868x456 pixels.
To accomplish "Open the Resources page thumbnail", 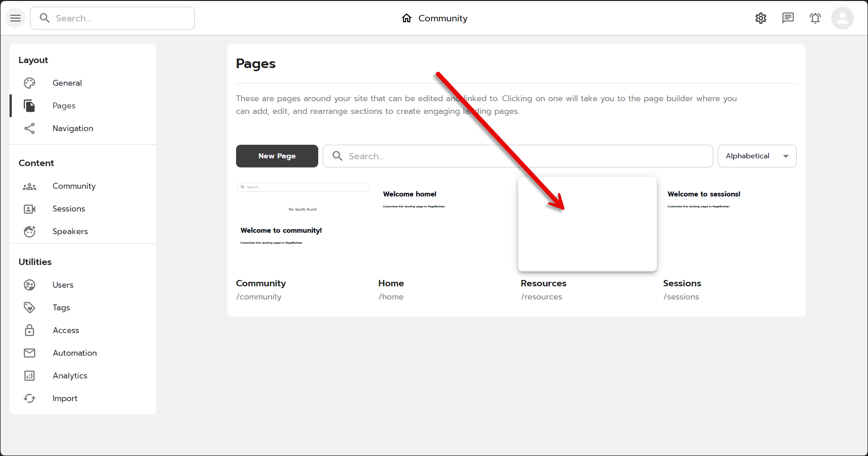I will coord(587,224).
